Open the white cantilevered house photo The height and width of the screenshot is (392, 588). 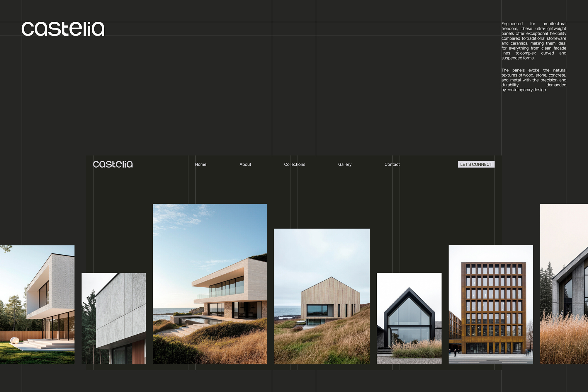click(37, 305)
